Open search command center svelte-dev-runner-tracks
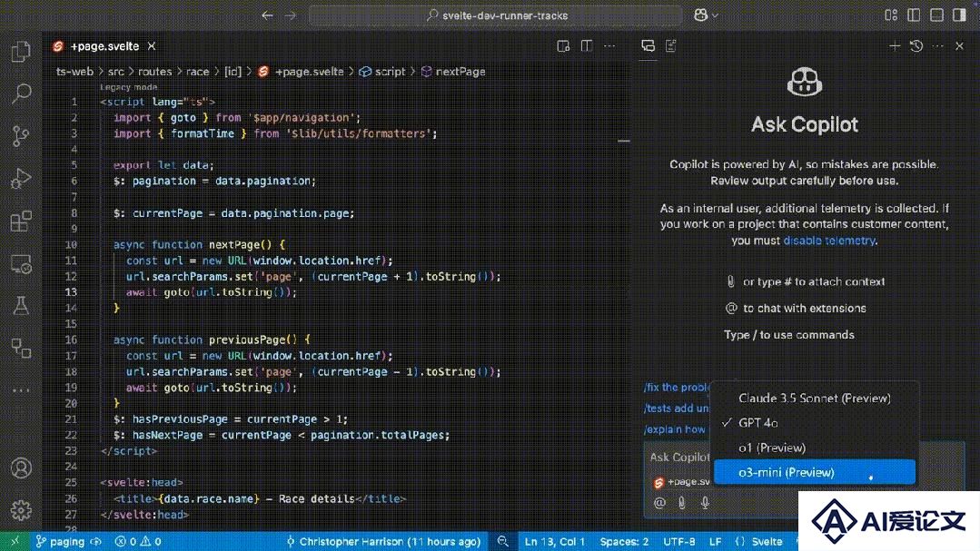980x551 pixels. tap(496, 15)
